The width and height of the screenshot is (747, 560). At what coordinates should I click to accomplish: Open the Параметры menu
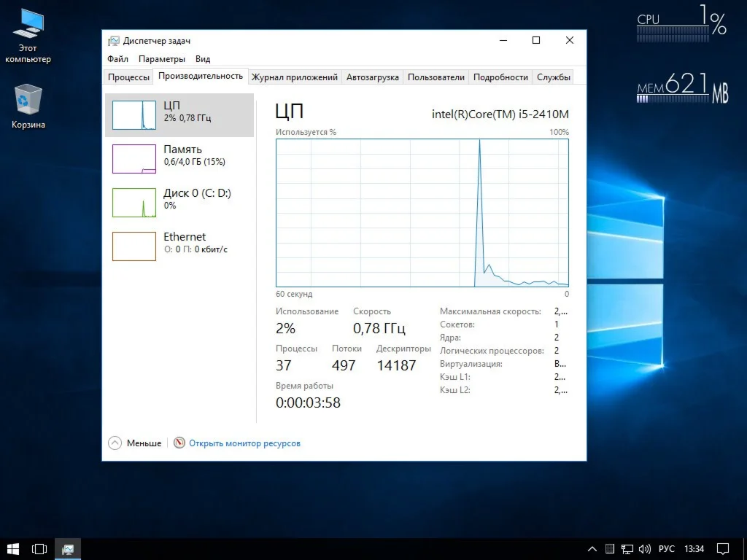point(161,59)
